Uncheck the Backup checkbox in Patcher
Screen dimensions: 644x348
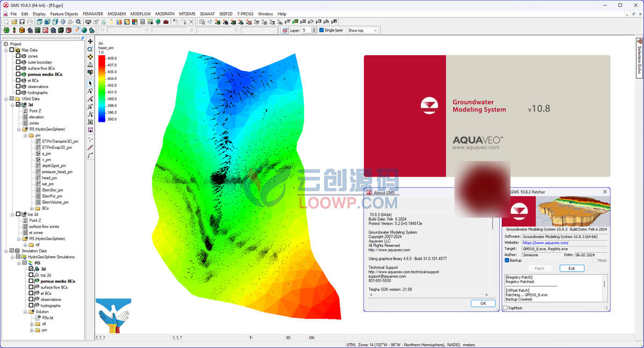[507, 260]
